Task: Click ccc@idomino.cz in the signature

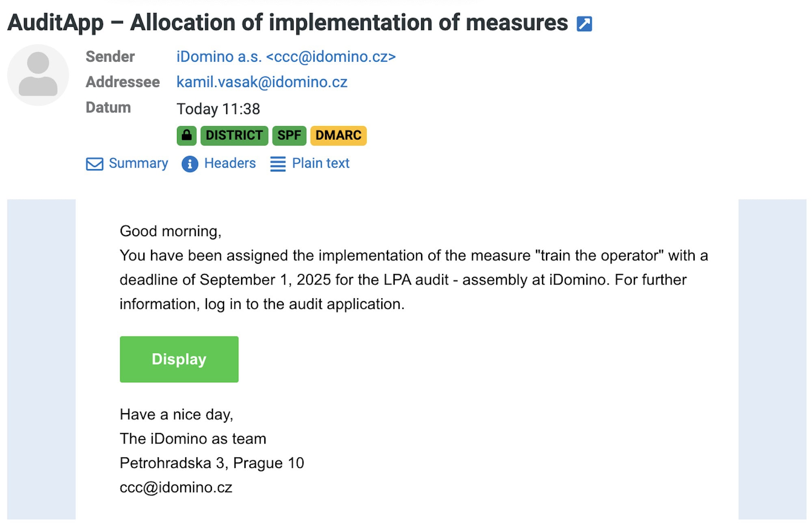Action: point(176,487)
